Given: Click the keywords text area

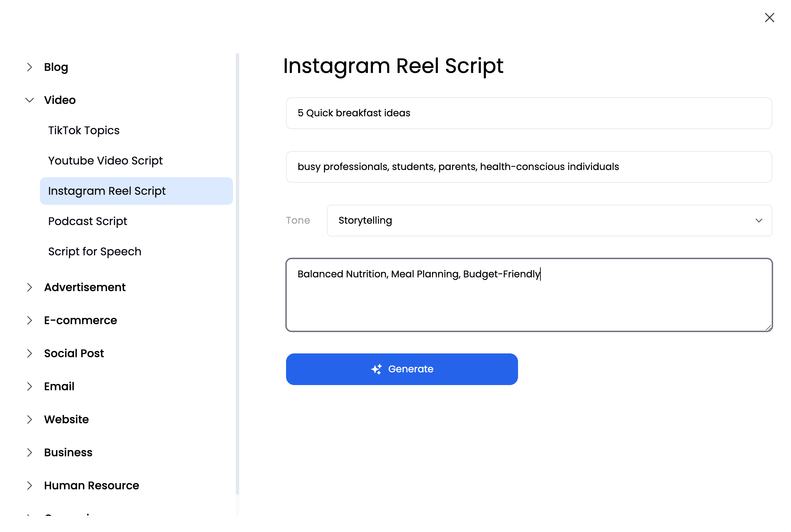Looking at the screenshot, I should pyautogui.click(x=528, y=295).
